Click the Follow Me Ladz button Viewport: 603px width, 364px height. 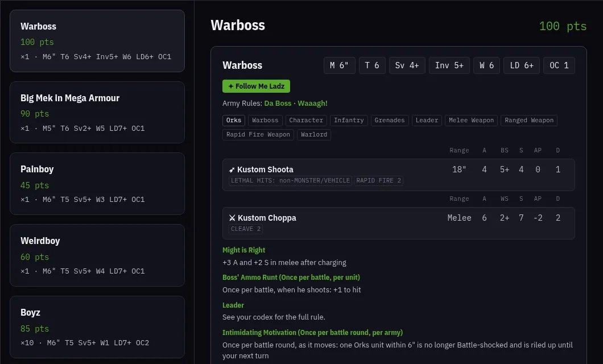[256, 86]
